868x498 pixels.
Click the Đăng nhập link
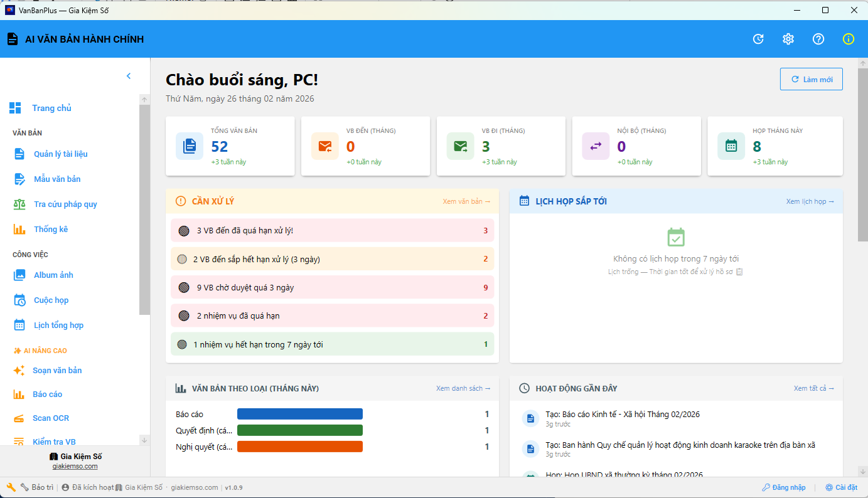pyautogui.click(x=783, y=487)
